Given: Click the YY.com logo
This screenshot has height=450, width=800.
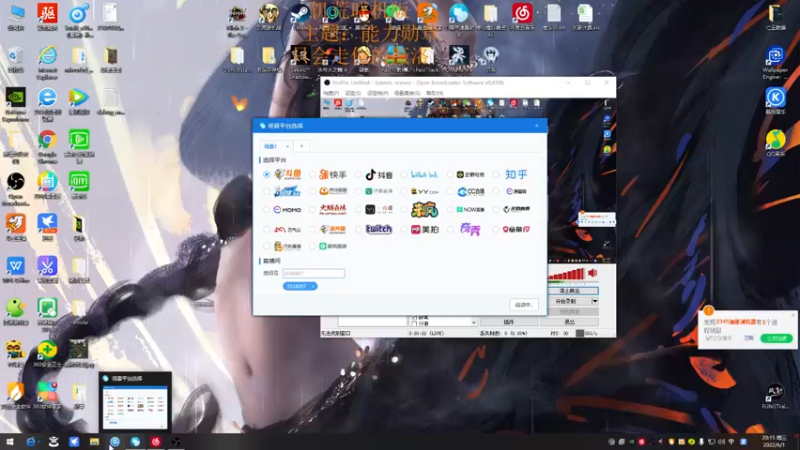Looking at the screenshot, I should click(x=424, y=191).
